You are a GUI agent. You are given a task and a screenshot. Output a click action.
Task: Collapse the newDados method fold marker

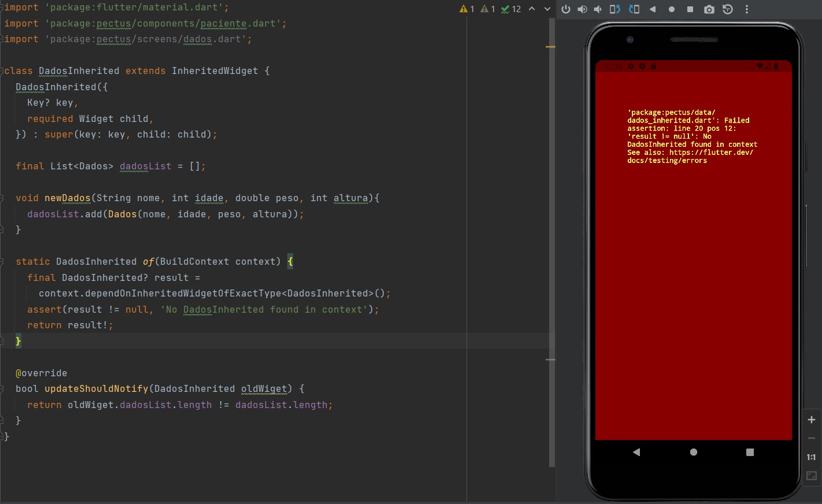[x=2, y=198]
